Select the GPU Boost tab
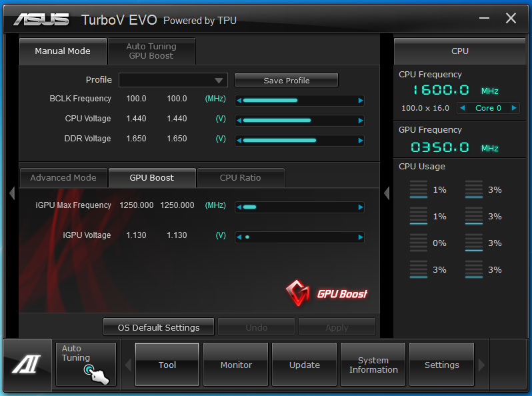The image size is (532, 396). (x=151, y=178)
